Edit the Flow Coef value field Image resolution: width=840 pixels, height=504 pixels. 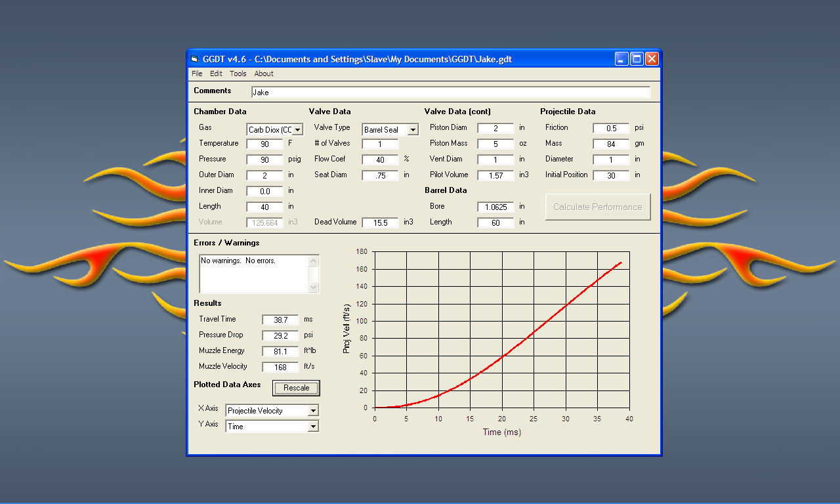(x=380, y=159)
